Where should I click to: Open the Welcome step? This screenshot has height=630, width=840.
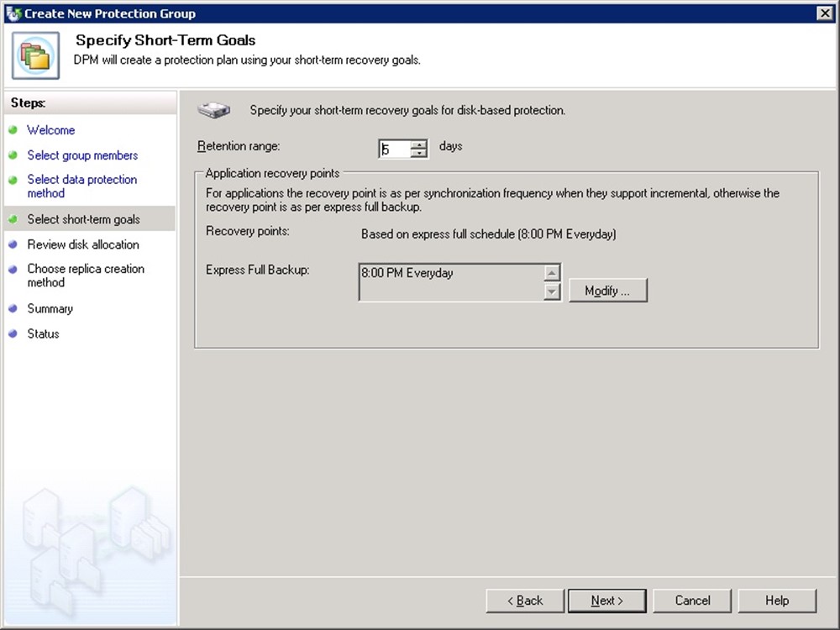tap(50, 130)
